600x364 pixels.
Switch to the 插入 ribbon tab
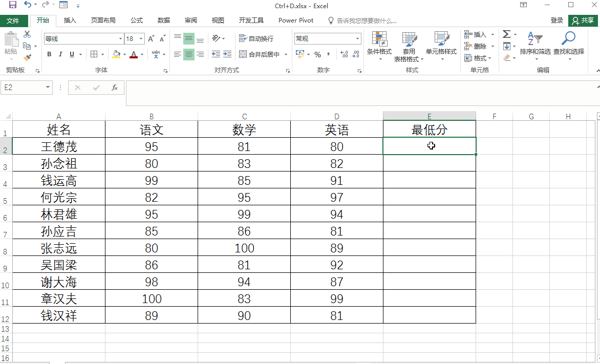pyautogui.click(x=70, y=20)
